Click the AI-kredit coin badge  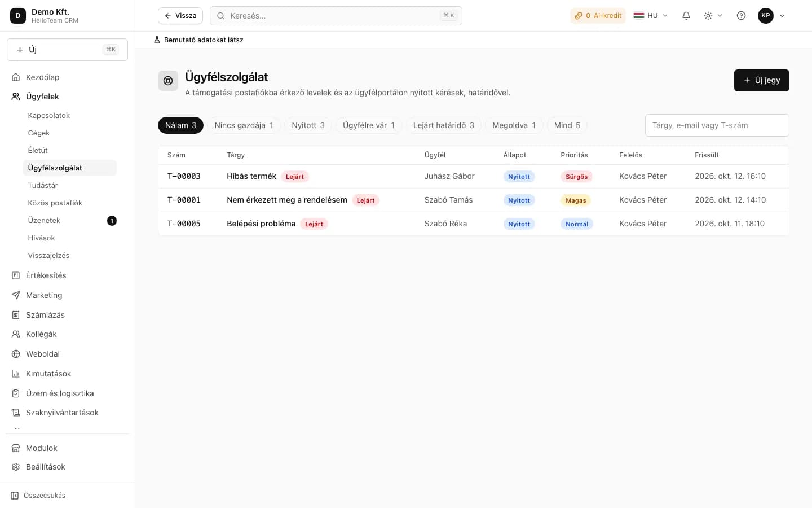(598, 16)
